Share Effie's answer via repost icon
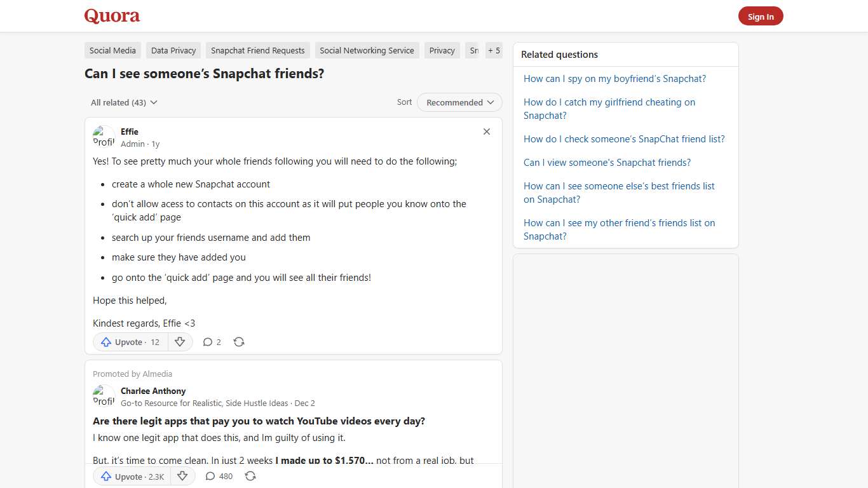 tap(239, 342)
